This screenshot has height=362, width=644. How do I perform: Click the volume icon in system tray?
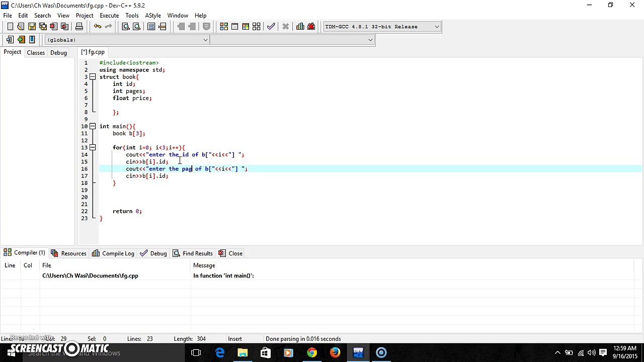coord(592,353)
